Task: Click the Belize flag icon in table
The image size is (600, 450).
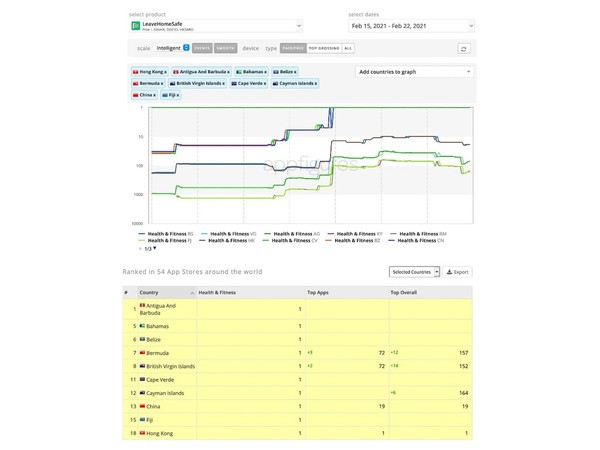Action: pyautogui.click(x=142, y=339)
